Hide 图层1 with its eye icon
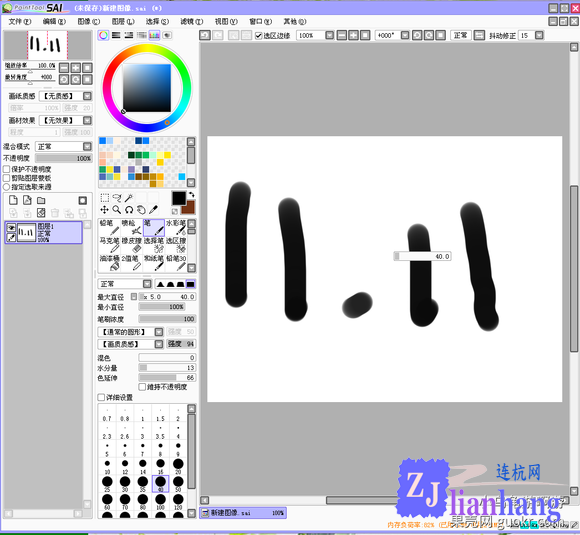 point(11,228)
